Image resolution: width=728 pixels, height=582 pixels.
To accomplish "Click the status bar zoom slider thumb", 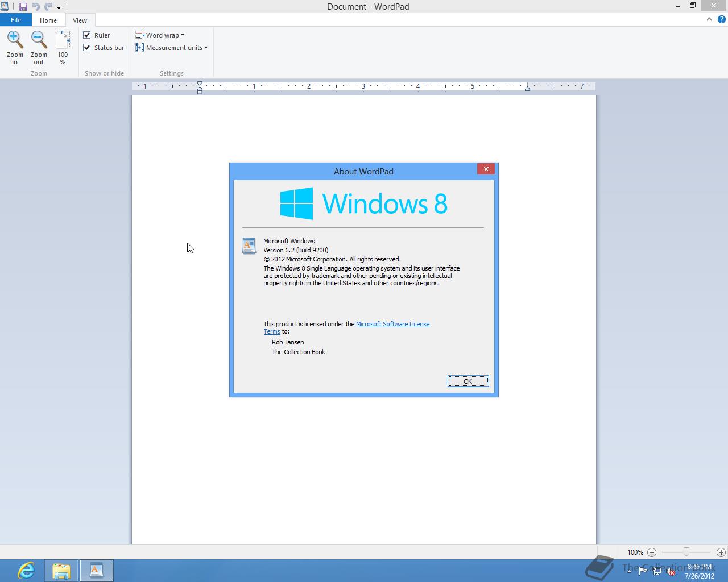I will coord(686,552).
